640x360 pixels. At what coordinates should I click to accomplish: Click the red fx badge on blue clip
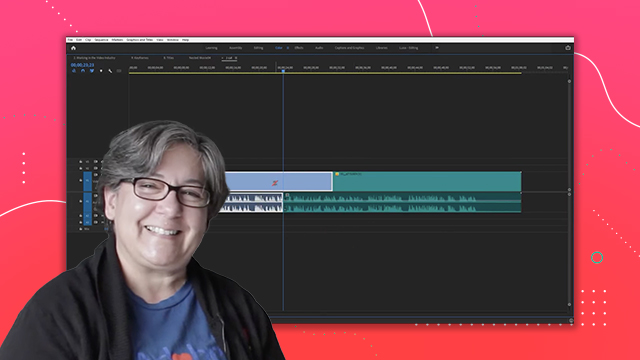pyautogui.click(x=275, y=183)
